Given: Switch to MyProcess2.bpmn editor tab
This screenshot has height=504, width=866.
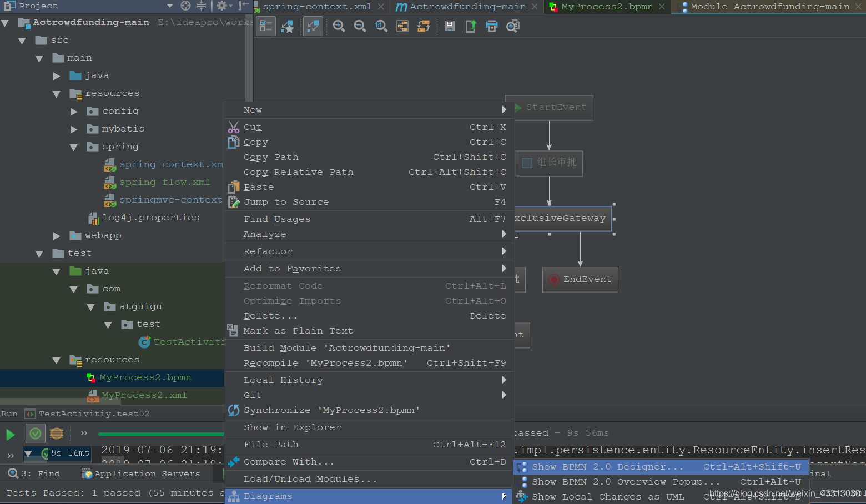Looking at the screenshot, I should [607, 7].
